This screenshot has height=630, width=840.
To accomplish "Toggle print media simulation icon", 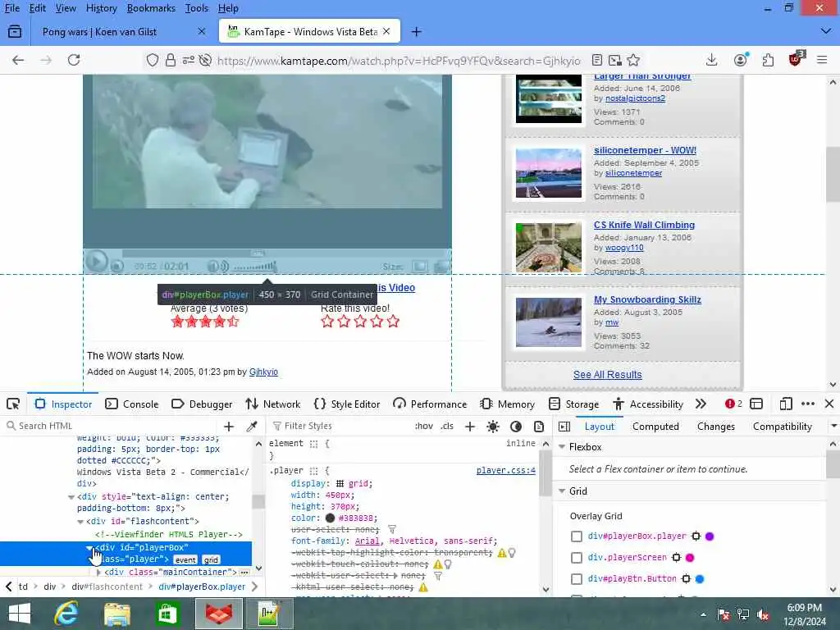I will tap(539, 427).
